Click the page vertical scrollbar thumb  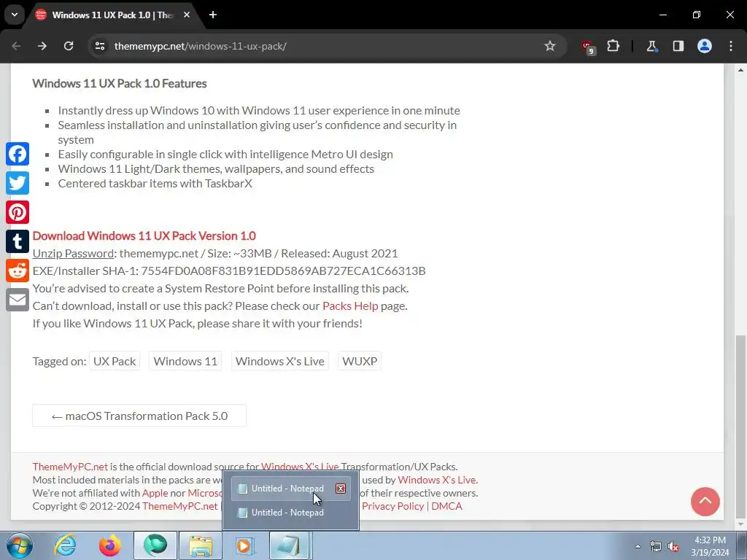[740, 426]
